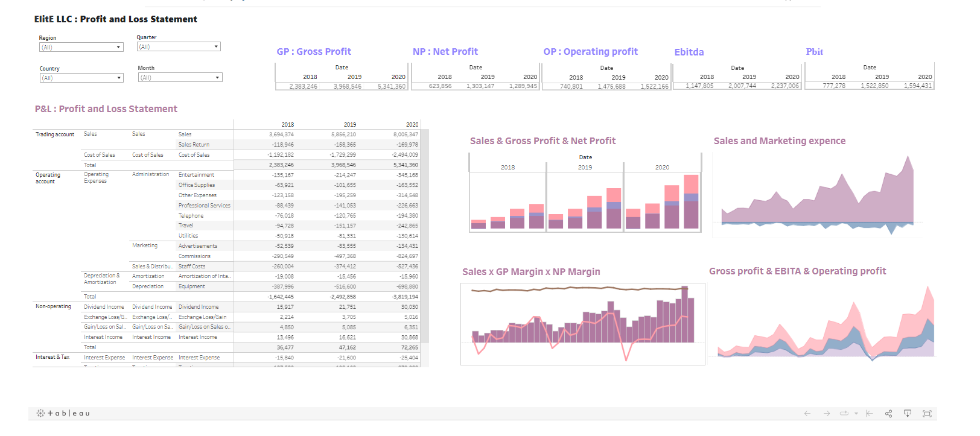Click the Sales Return row label
This screenshot has height=436, width=980.
coord(194,145)
